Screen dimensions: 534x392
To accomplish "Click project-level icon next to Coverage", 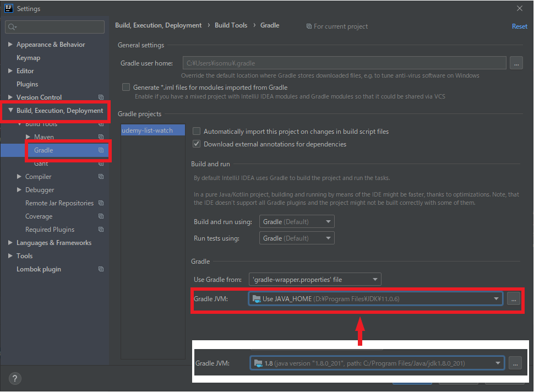I will click(101, 216).
